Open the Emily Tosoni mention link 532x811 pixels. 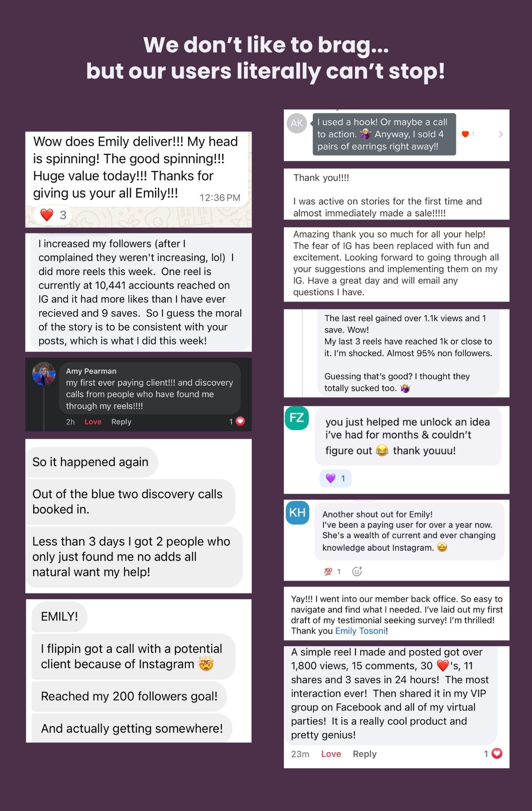[x=360, y=631]
